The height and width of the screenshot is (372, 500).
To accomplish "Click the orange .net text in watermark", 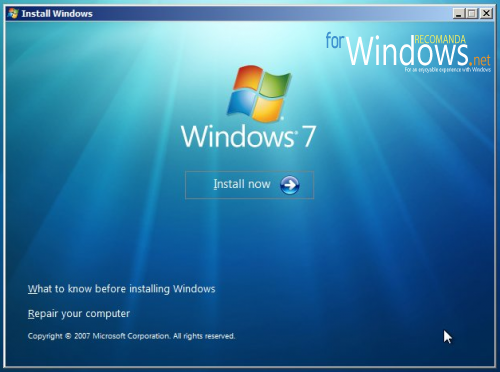I will tap(479, 60).
